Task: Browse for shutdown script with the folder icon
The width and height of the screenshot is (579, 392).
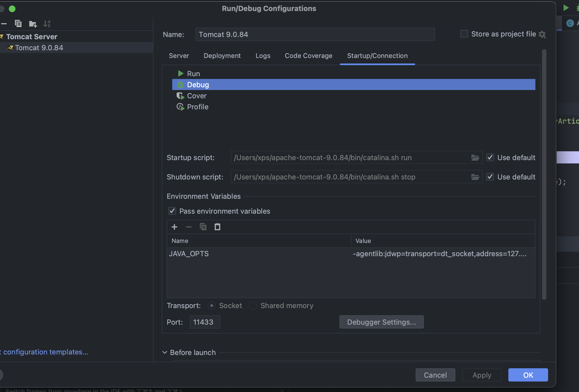Action: pos(475,177)
